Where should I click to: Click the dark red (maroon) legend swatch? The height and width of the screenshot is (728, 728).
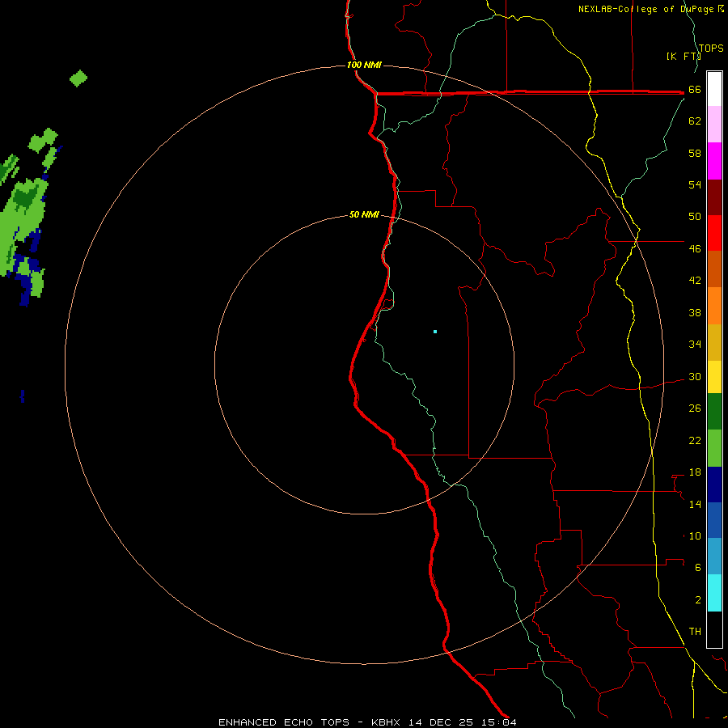click(x=714, y=197)
